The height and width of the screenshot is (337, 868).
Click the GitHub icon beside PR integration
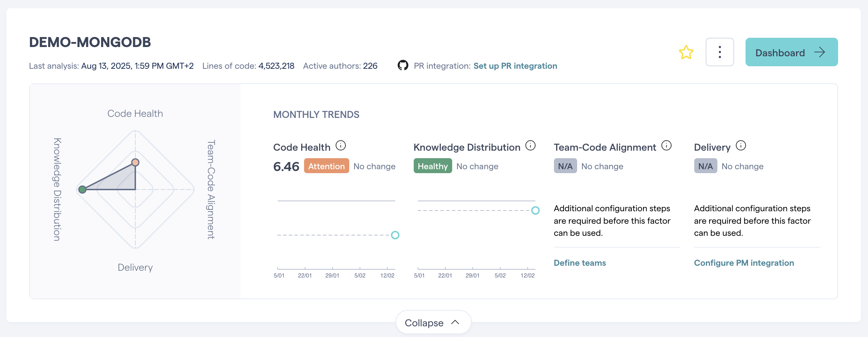click(403, 66)
